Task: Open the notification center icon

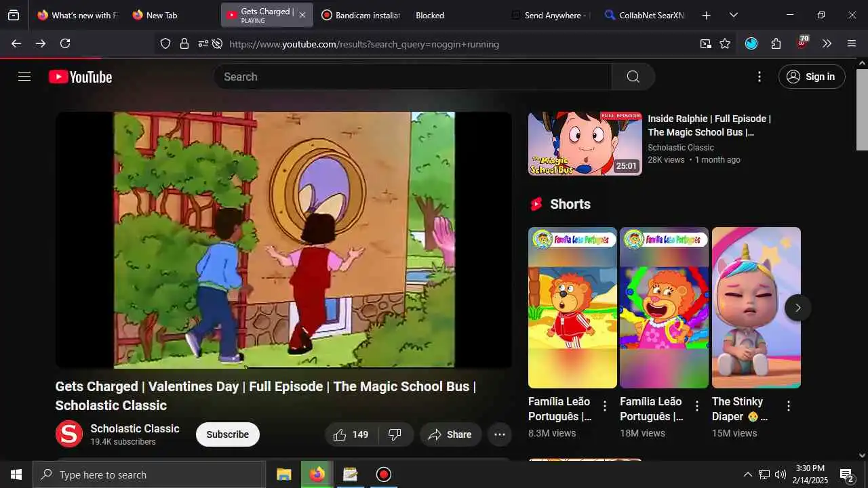Action: pyautogui.click(x=847, y=474)
